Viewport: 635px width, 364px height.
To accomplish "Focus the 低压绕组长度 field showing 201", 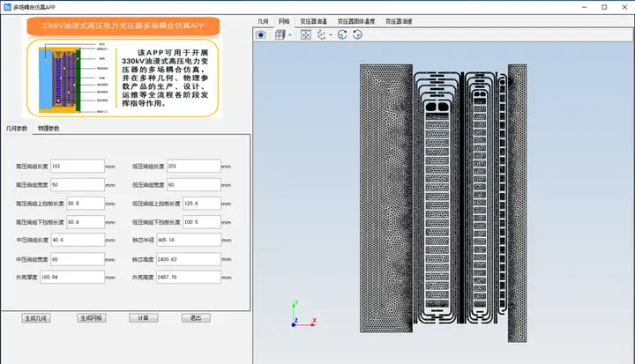I will click(193, 166).
